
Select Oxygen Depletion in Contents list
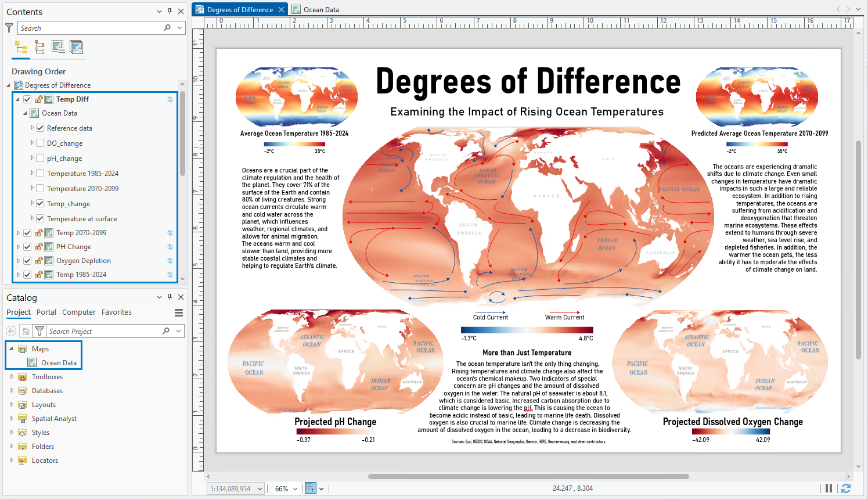pyautogui.click(x=84, y=261)
